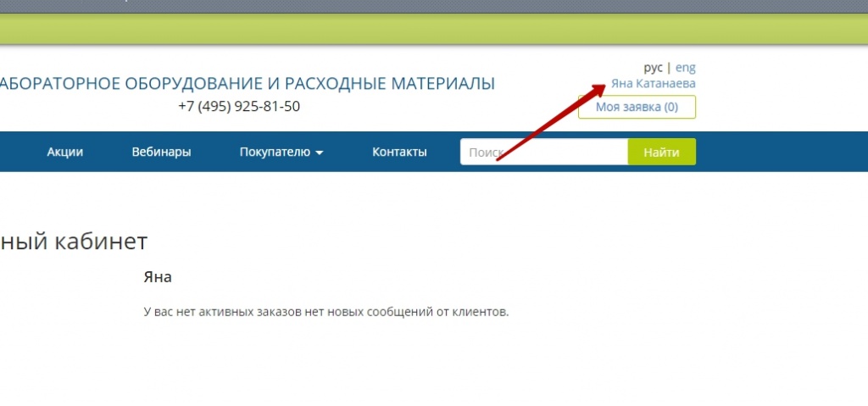Viewport: 868px width, 406px height.
Task: Expand the Покупателю dropdown menu
Action: click(x=275, y=153)
